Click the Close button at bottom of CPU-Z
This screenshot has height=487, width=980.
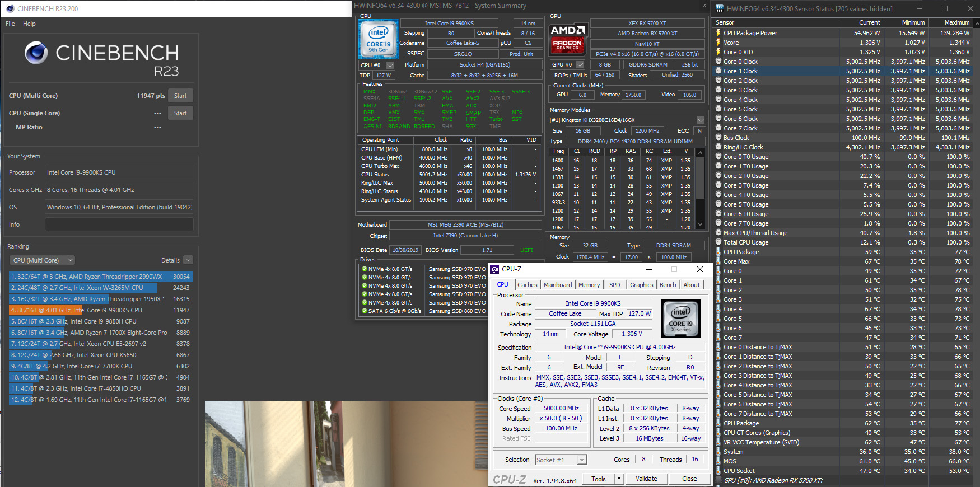(x=689, y=479)
